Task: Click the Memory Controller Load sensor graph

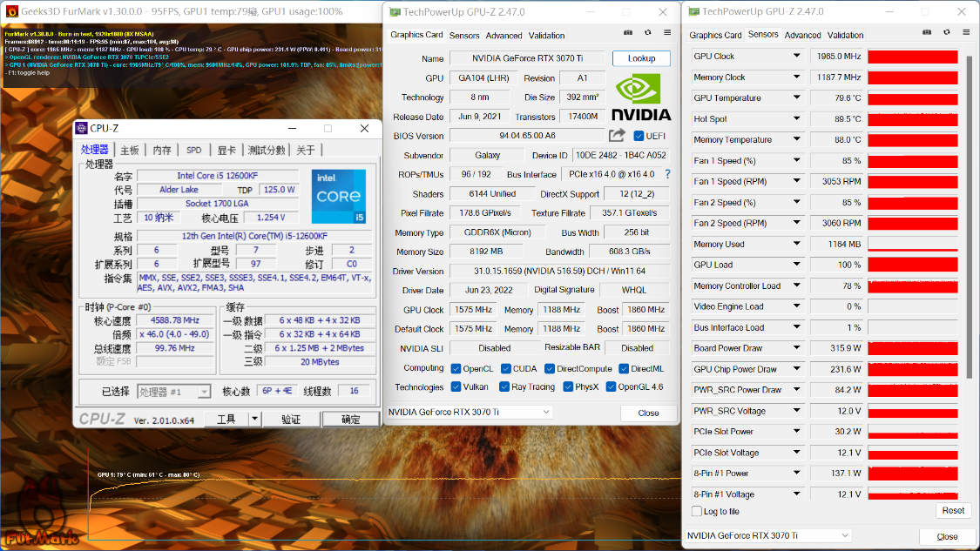Action: click(x=913, y=286)
